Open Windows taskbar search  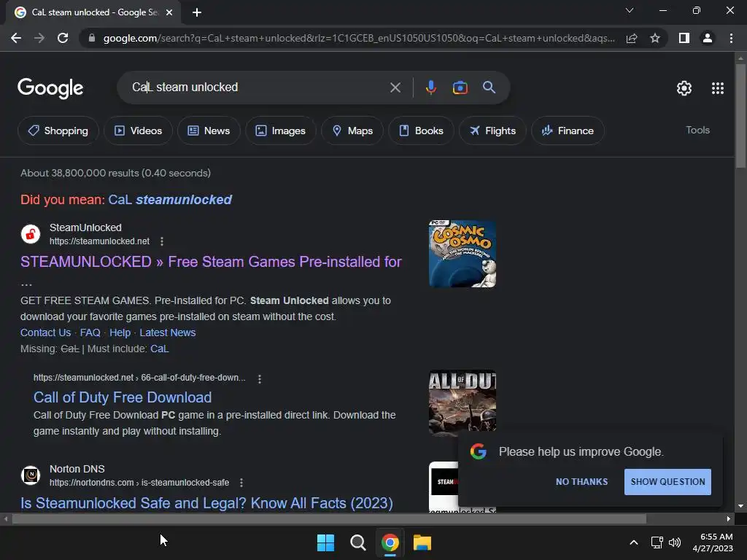(357, 542)
